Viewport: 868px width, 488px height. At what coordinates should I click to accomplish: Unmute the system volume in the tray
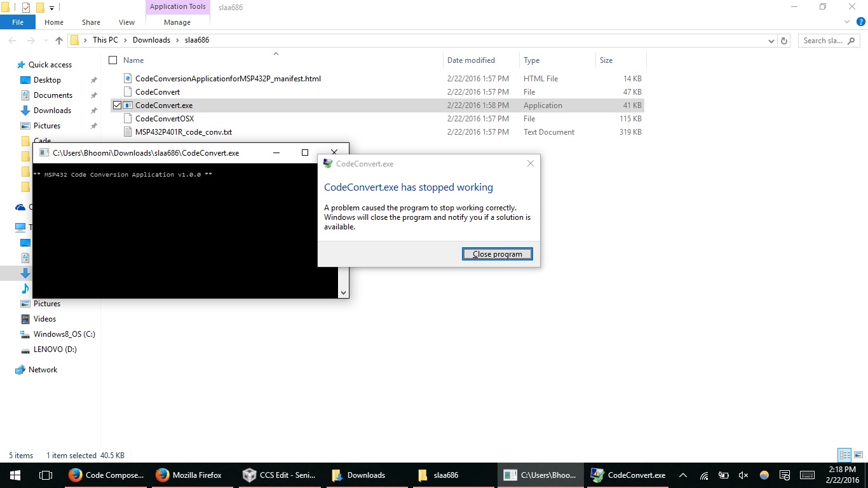tap(743, 475)
